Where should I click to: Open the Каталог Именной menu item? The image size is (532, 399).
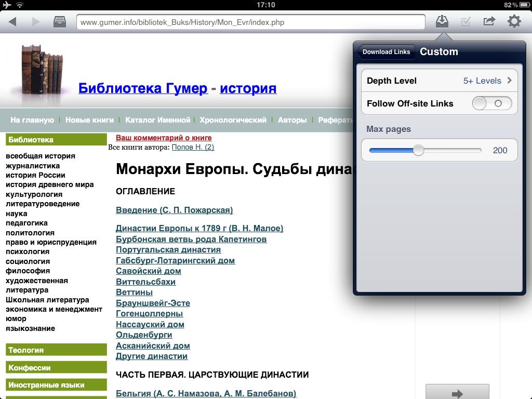[x=157, y=120]
